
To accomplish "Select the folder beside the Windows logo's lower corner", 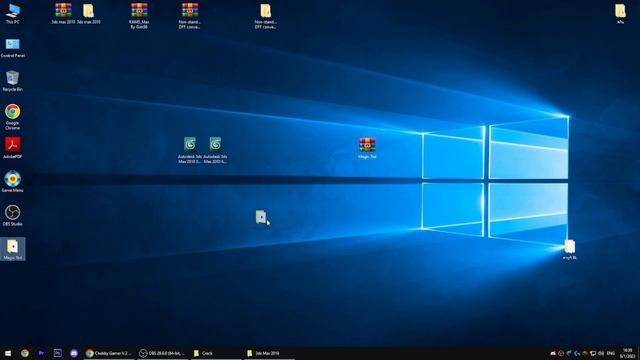I will pos(569,249).
